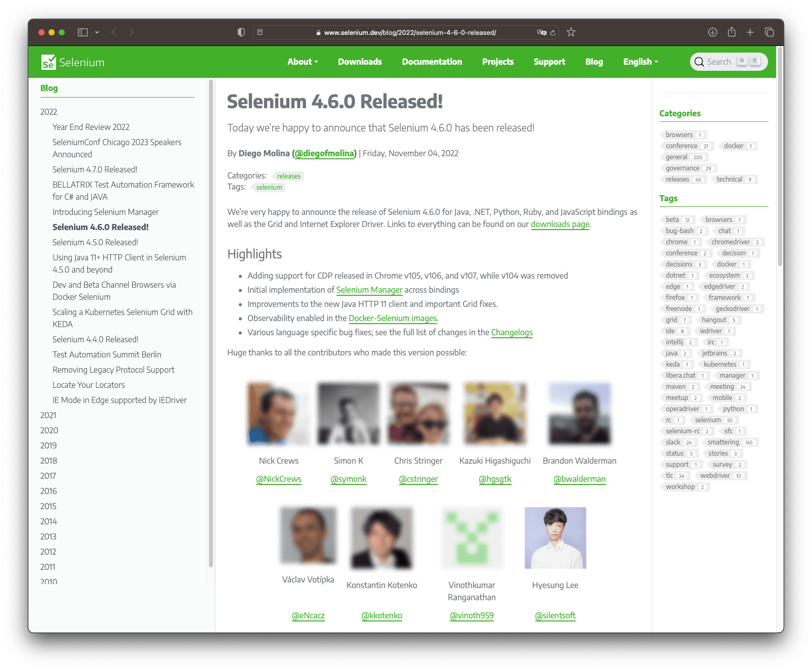This screenshot has width=812, height=670.
Task: Open Introducing Selenium Manager post
Action: 106,212
